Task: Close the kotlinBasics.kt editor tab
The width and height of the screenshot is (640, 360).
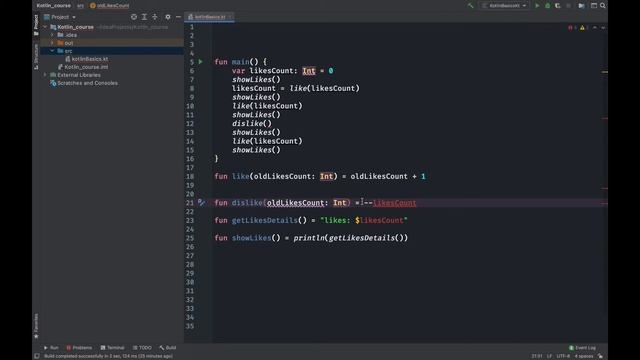Action: (x=231, y=17)
